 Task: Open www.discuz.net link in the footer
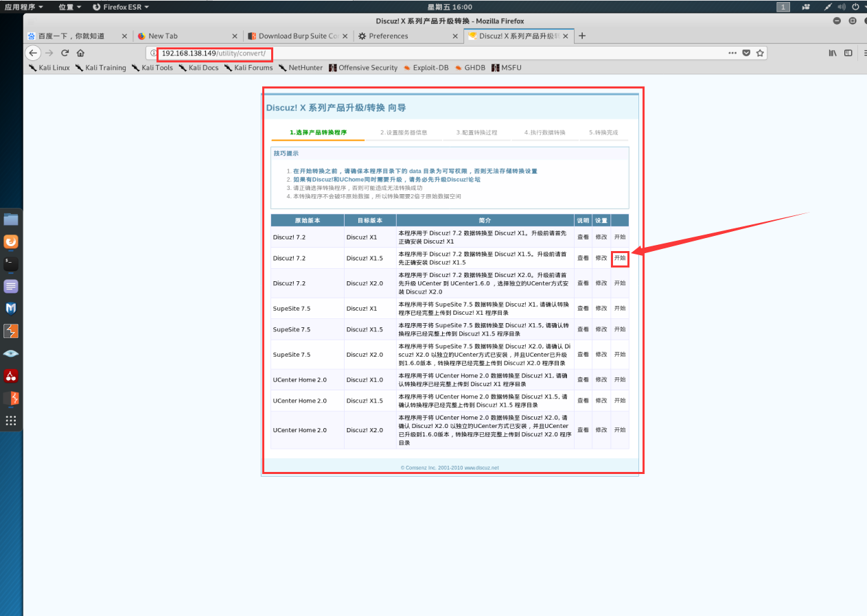pyautogui.click(x=481, y=468)
